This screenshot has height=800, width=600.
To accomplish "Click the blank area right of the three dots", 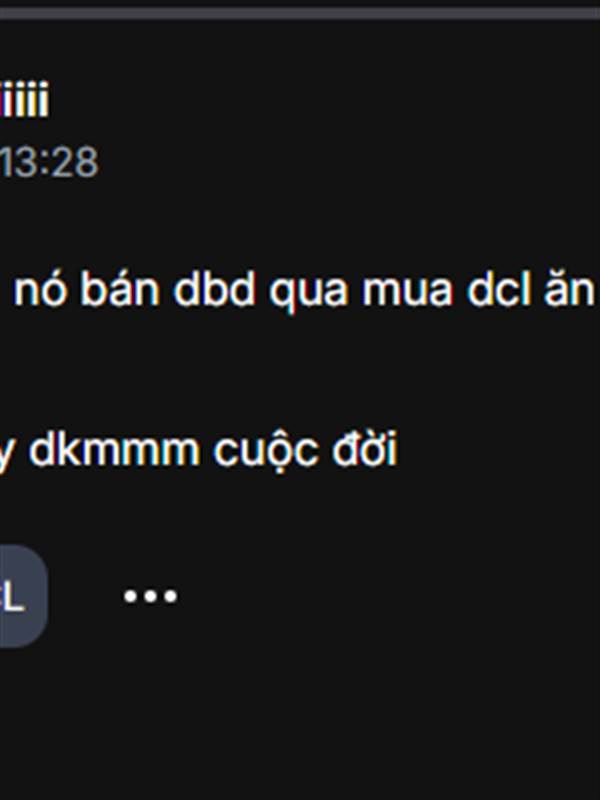I will point(388,595).
